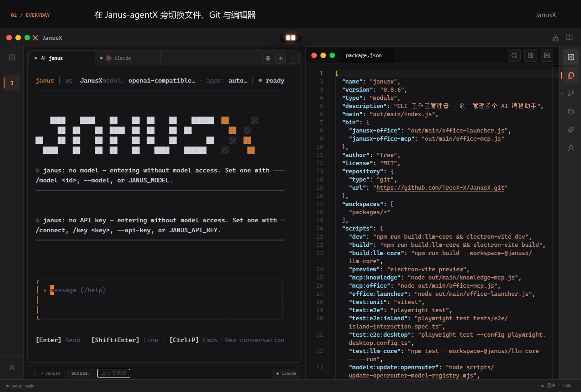This screenshot has height=392, width=581.
Task: Click the globe icon in terminal tab bar
Action: coord(268,58)
